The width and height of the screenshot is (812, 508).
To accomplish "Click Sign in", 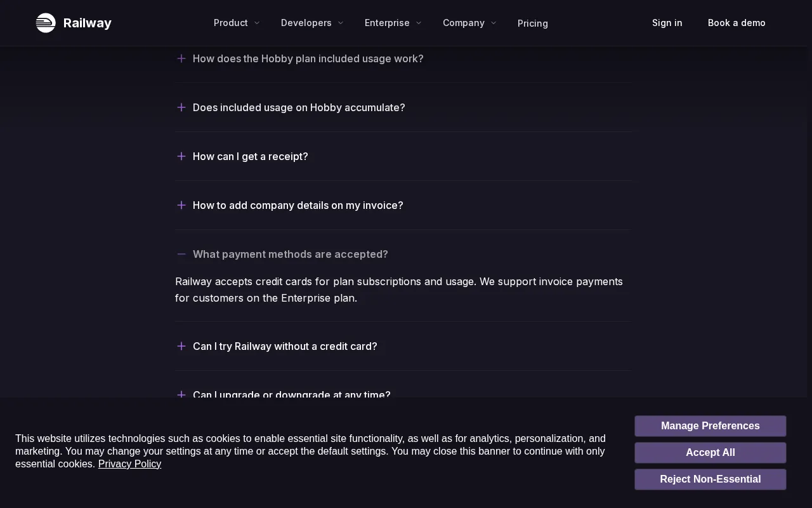I will tap(667, 23).
